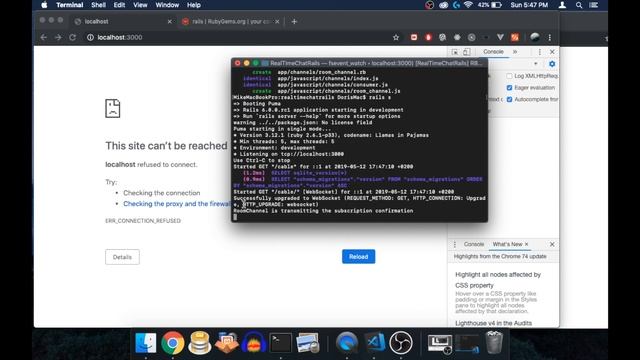Uncheck Autocomplete from history checkbox
The image size is (640, 360).
point(509,99)
